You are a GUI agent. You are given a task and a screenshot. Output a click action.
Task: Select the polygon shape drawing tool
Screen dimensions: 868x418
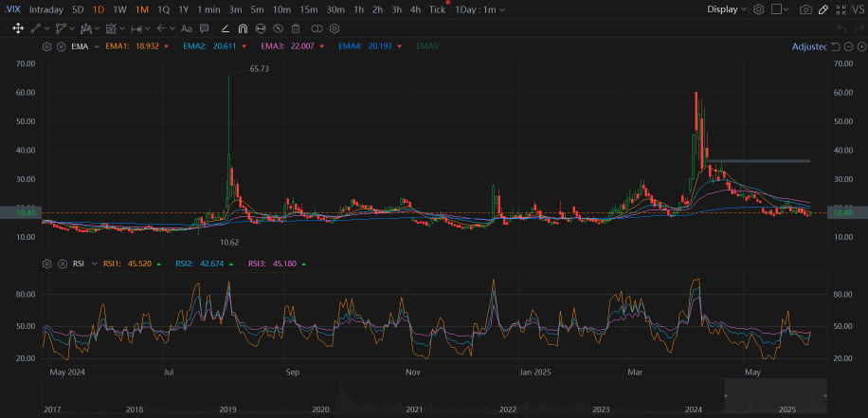coord(61,28)
